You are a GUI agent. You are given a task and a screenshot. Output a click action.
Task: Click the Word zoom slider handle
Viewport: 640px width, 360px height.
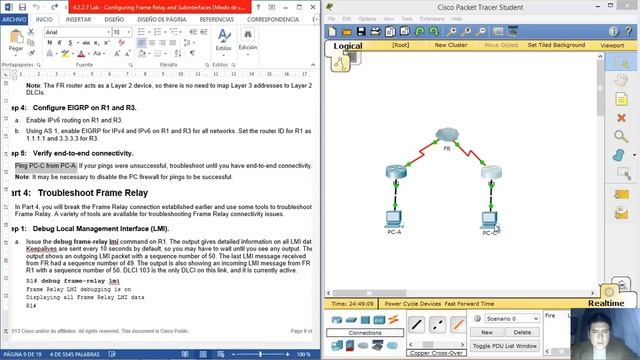coord(260,354)
